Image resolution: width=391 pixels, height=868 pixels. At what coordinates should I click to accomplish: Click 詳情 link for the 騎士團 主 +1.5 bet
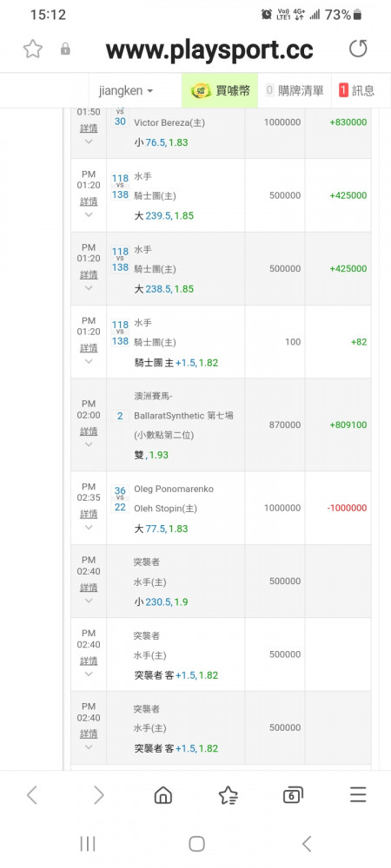click(89, 348)
